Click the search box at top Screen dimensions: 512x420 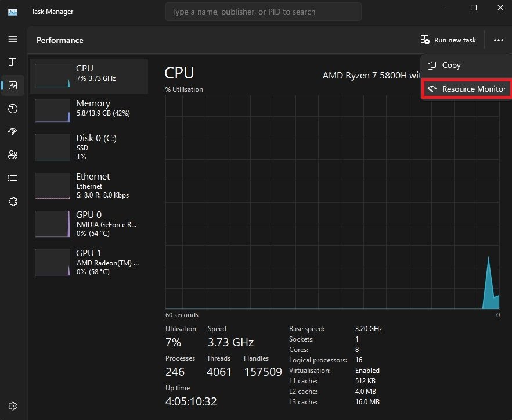click(x=264, y=12)
